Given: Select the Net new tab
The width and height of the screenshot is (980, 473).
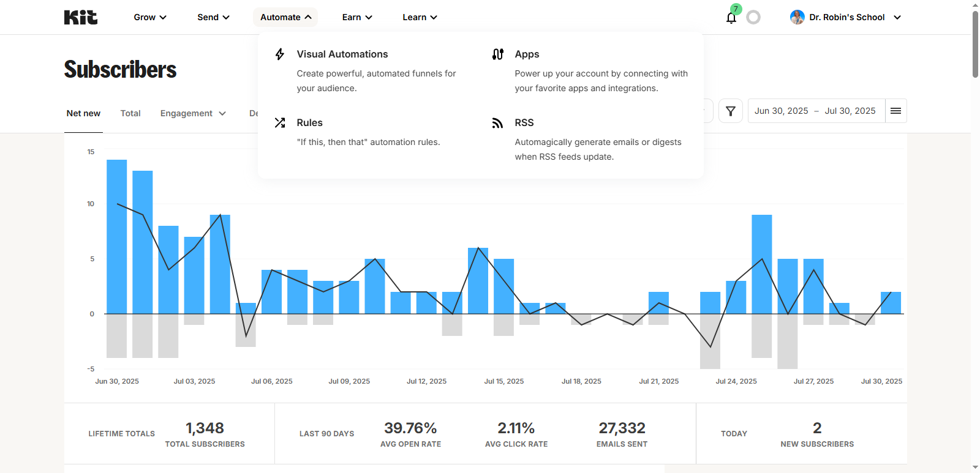Looking at the screenshot, I should [x=83, y=113].
